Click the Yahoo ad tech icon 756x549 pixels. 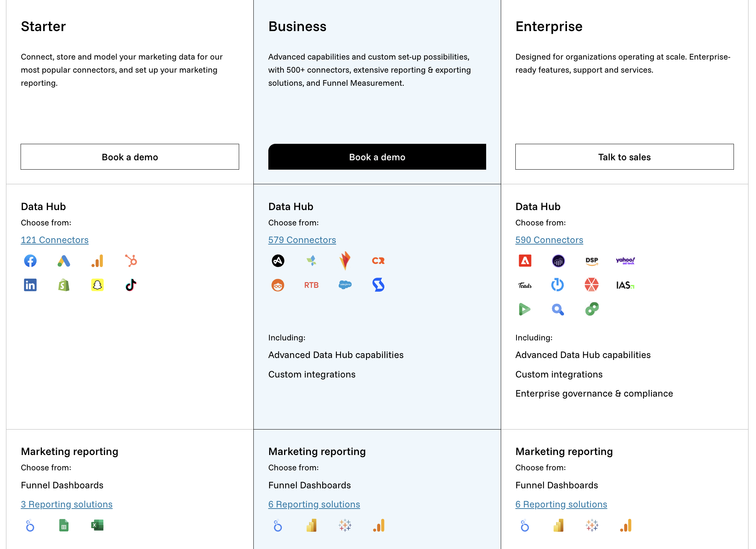click(x=625, y=261)
